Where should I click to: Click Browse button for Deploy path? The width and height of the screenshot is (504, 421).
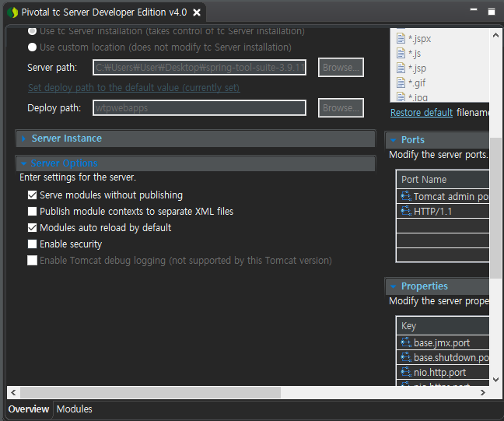tap(341, 107)
